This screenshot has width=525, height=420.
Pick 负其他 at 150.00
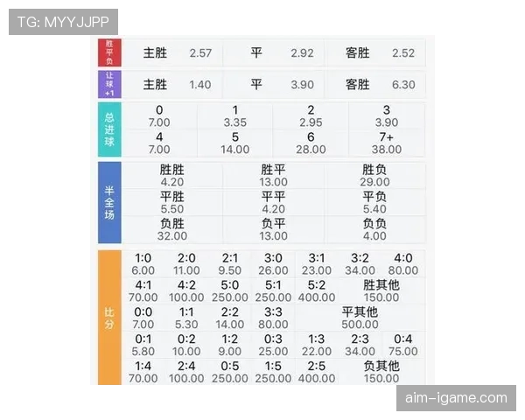[x=381, y=372]
